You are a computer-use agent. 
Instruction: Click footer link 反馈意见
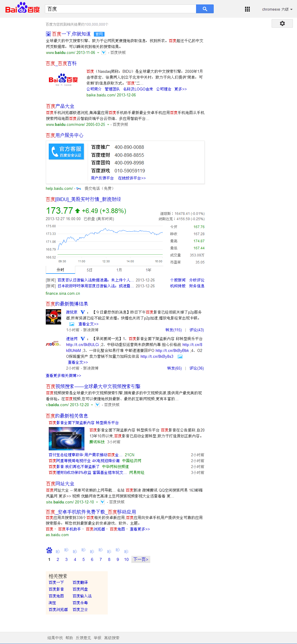coord(83,638)
